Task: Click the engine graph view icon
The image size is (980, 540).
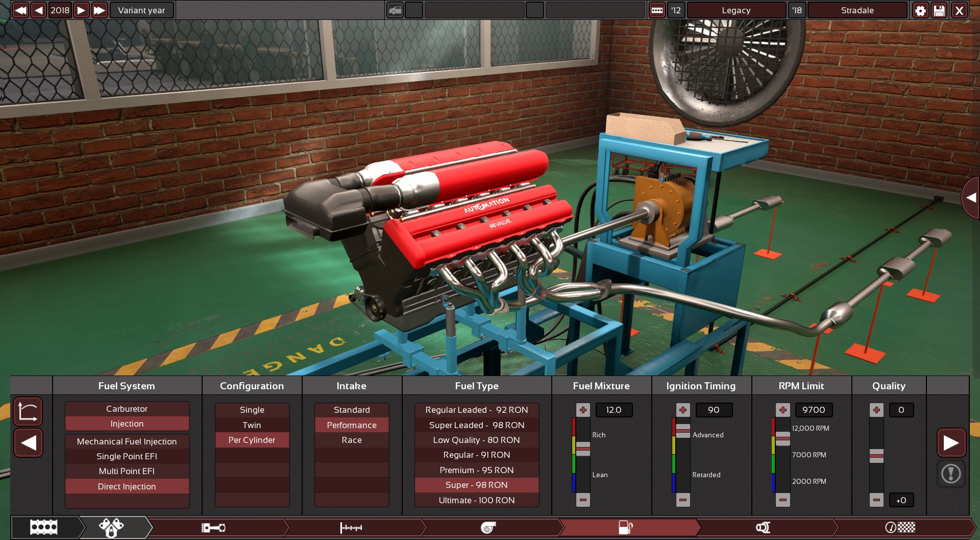Action: coord(28,412)
